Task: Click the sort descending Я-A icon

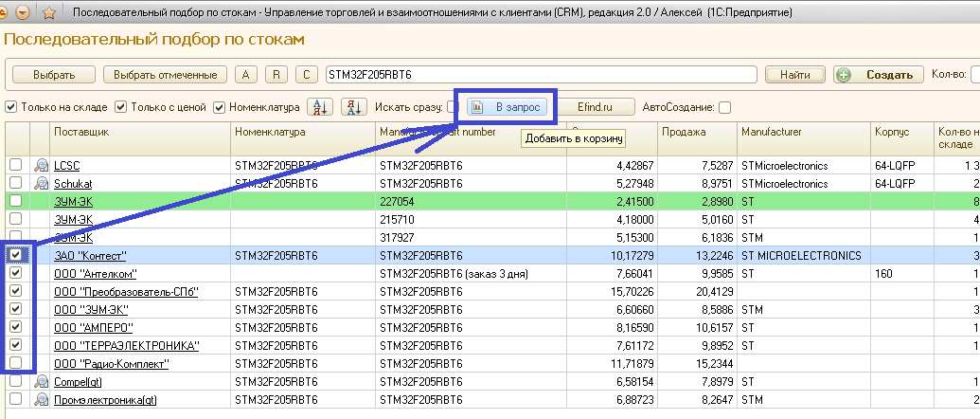Action: pos(352,107)
